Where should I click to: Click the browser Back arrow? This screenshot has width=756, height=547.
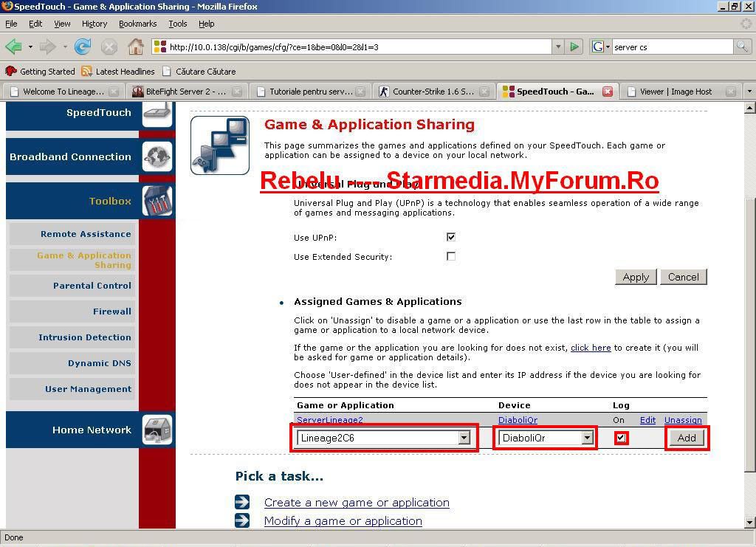[x=13, y=47]
